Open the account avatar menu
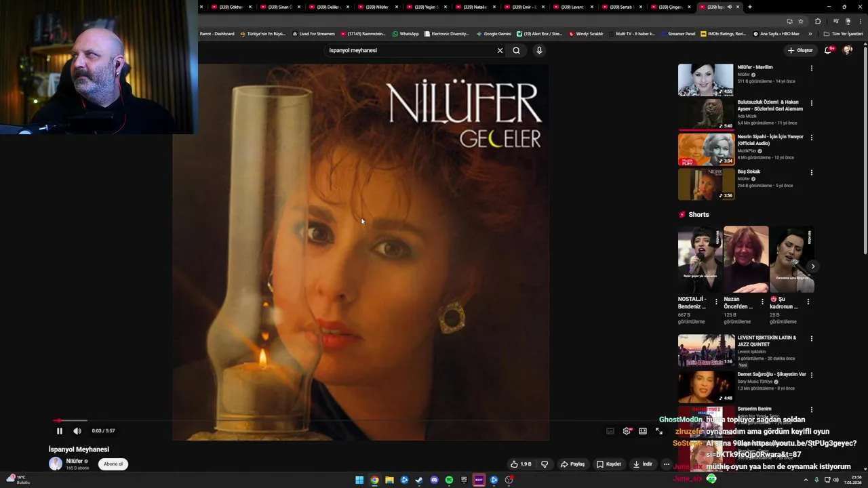This screenshot has height=488, width=868. 848,50
